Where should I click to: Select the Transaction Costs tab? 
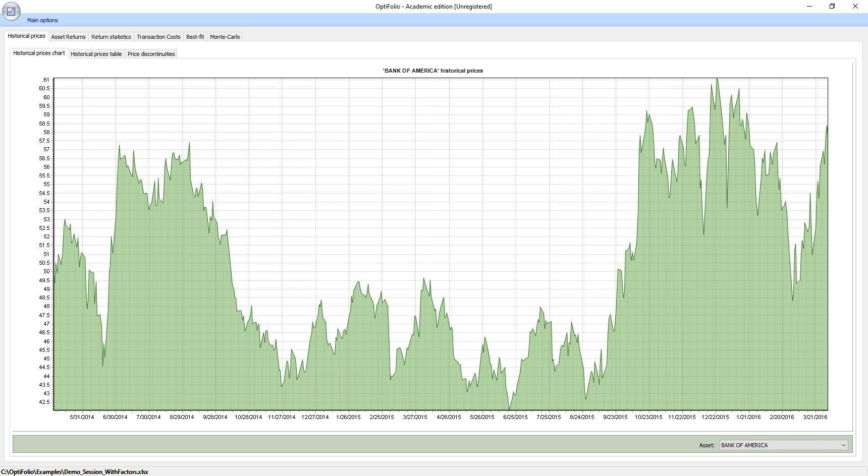tap(158, 37)
